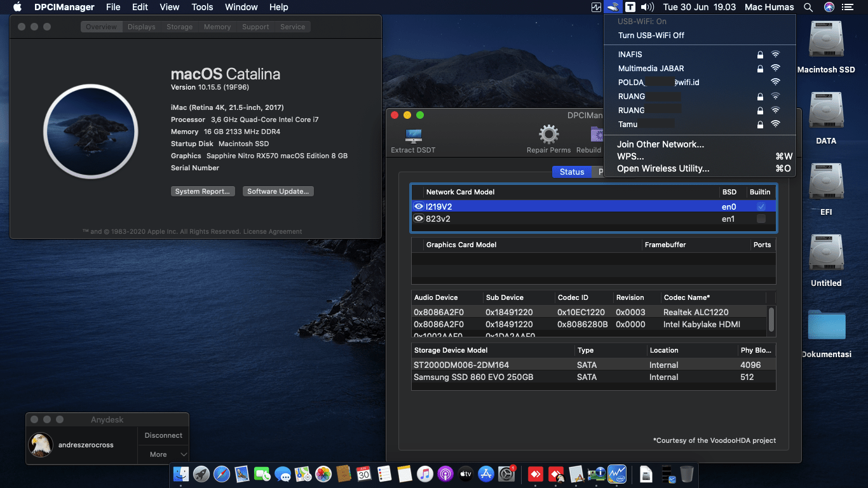The height and width of the screenshot is (488, 868).
Task: Open App Store from the Dock
Action: tap(485, 474)
